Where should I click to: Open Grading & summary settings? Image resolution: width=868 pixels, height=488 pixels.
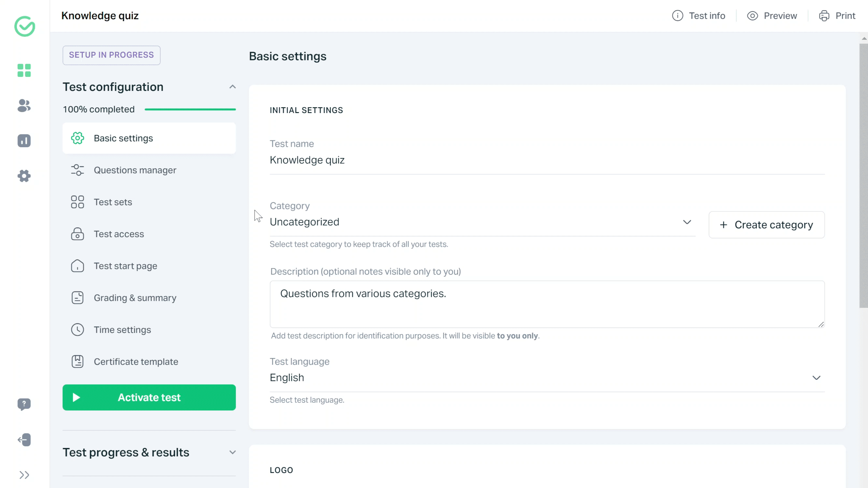point(135,298)
